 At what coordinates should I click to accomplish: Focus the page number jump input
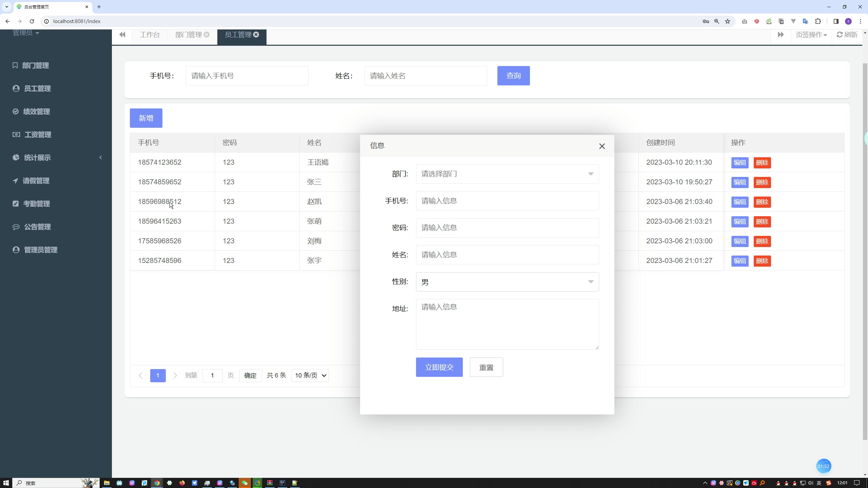click(x=212, y=375)
